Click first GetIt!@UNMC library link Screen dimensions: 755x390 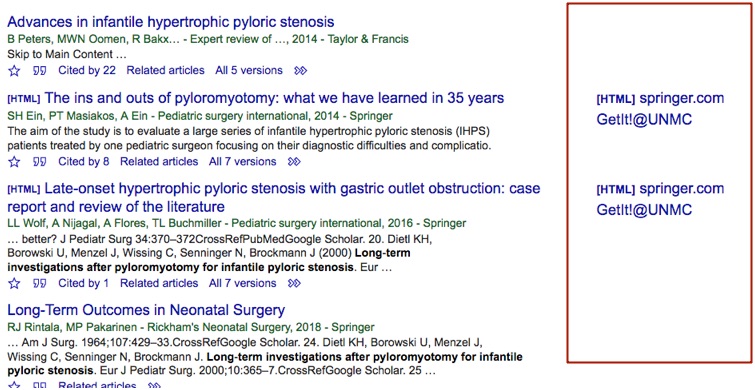(644, 119)
